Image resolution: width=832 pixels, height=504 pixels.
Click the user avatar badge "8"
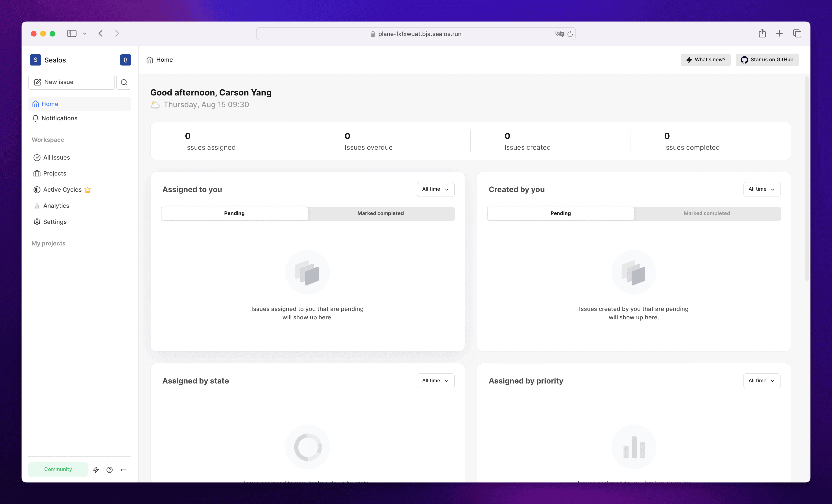coord(125,60)
